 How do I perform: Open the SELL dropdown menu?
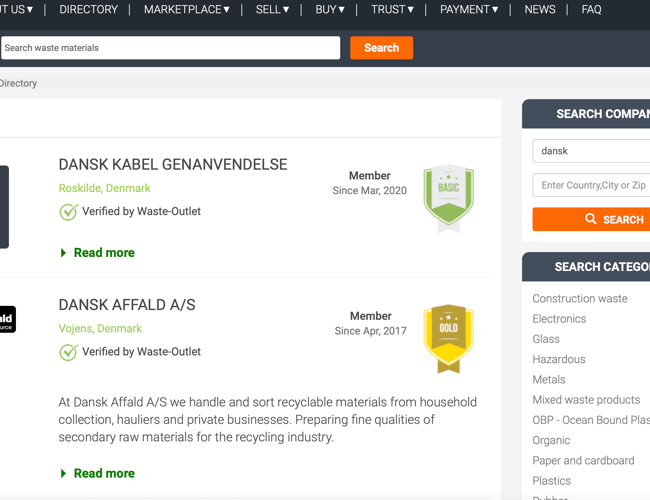(272, 10)
